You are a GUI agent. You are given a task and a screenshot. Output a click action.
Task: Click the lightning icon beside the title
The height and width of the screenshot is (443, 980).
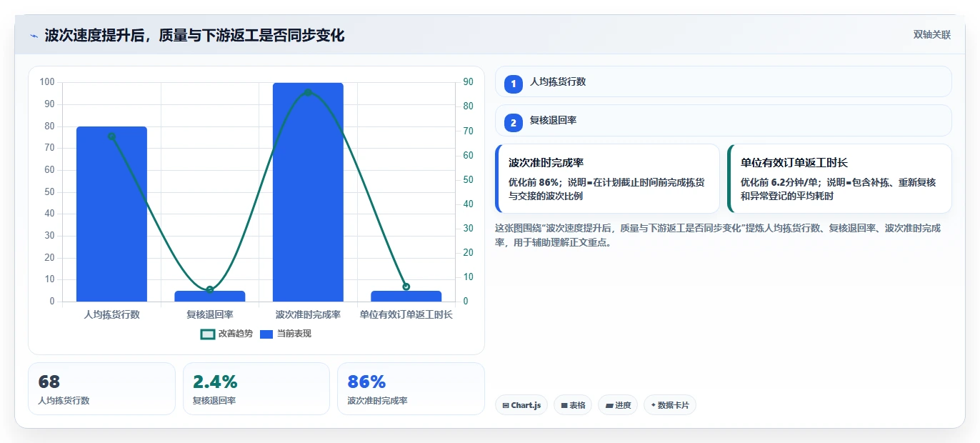[34, 36]
